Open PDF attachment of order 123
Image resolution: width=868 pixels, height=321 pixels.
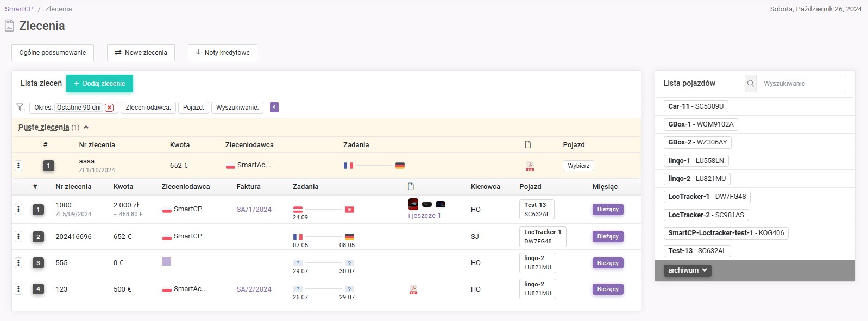[413, 289]
